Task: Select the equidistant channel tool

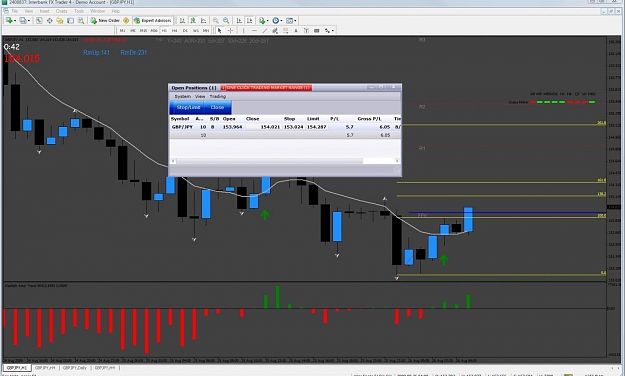Action: (275, 30)
